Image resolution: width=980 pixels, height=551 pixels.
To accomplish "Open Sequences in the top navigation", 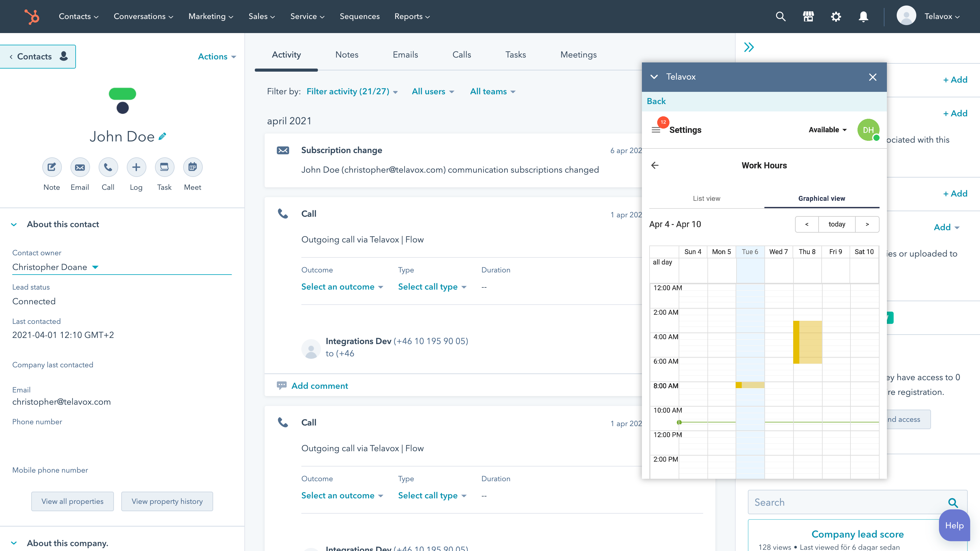I will [x=360, y=16].
